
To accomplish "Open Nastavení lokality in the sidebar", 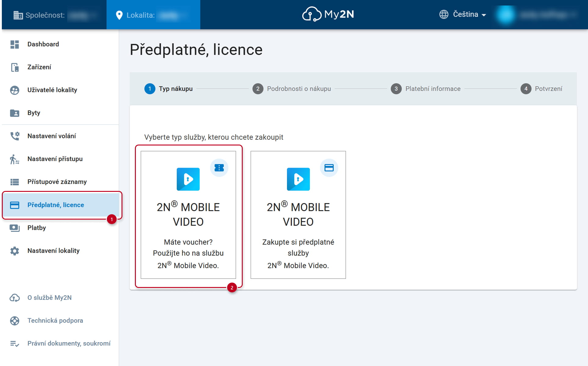I will coord(60,251).
